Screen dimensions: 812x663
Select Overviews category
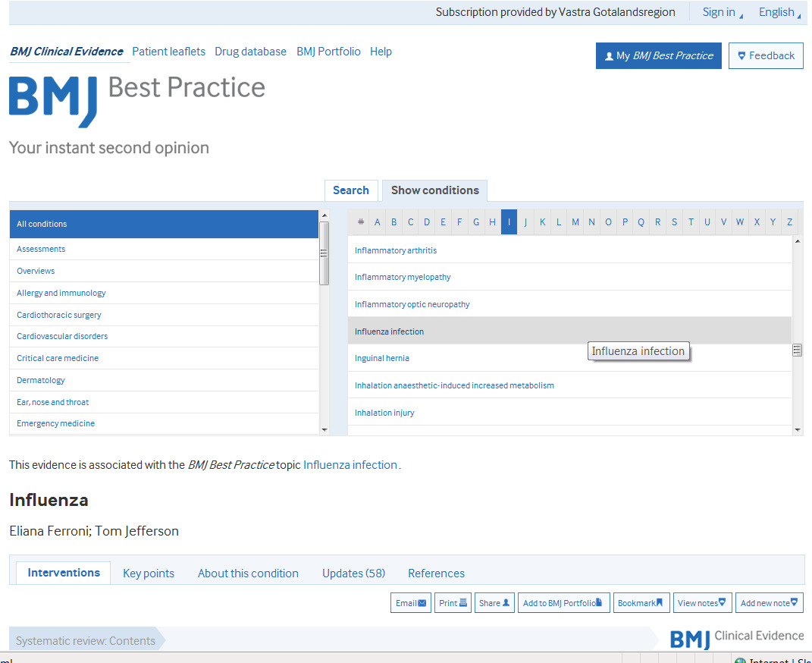tap(165, 271)
